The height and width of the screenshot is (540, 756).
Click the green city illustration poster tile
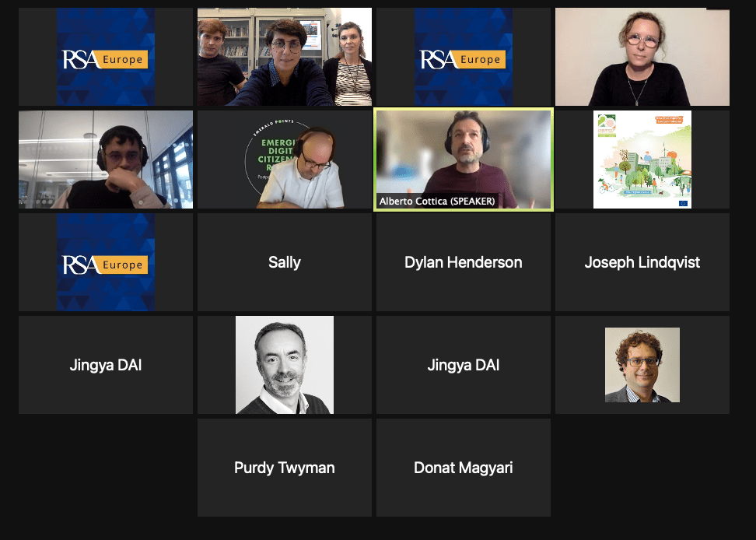pyautogui.click(x=642, y=160)
